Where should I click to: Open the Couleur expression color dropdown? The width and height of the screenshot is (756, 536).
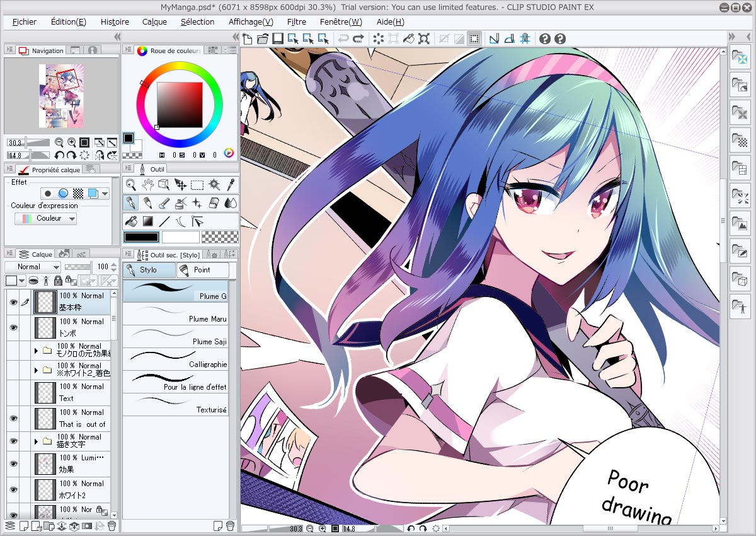coord(45,218)
